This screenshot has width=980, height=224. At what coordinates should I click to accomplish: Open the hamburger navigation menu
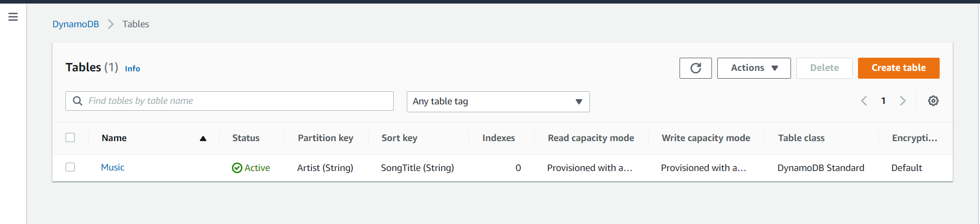(x=13, y=17)
